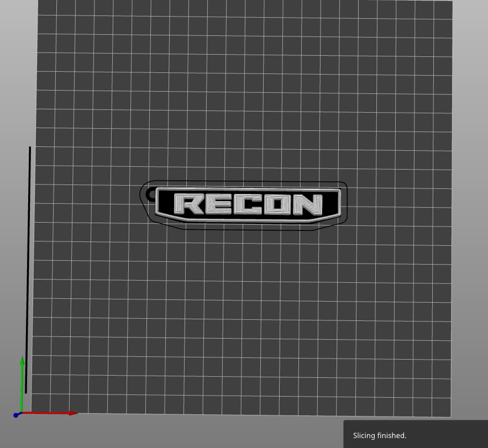
Task: Click the keyring hole of the keychain
Action: (151, 195)
